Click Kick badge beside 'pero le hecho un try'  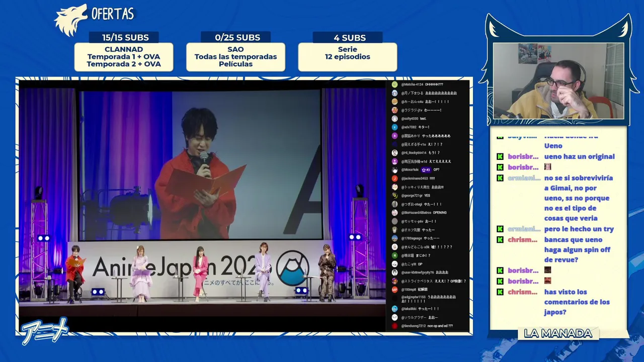pyautogui.click(x=500, y=229)
